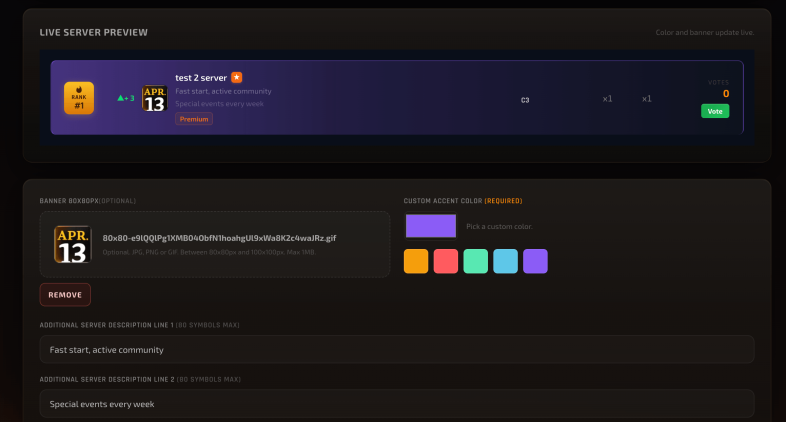Open the test 2 server title
This screenshot has height=422, width=786.
pyautogui.click(x=201, y=78)
